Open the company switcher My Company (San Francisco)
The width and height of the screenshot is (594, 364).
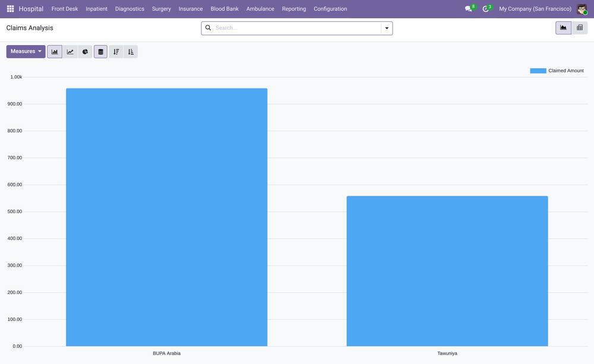pos(535,9)
